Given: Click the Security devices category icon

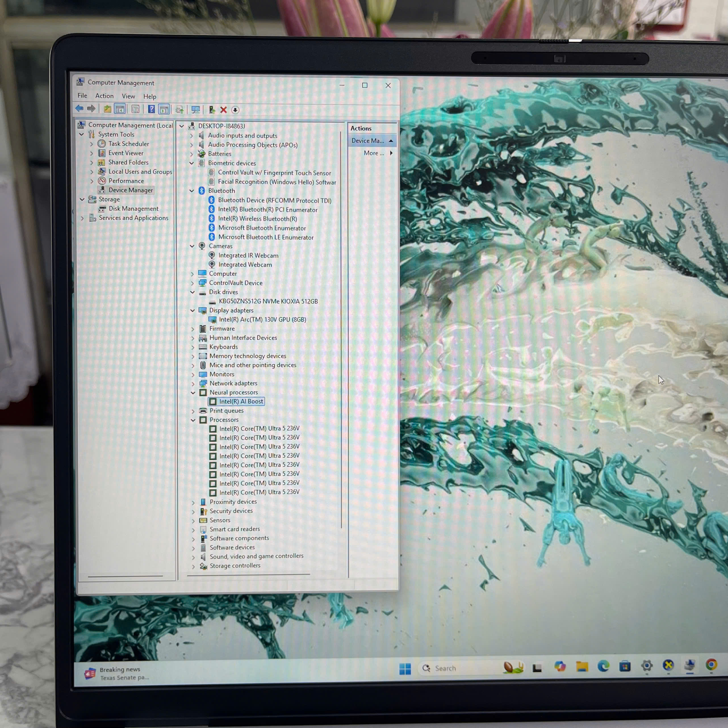Looking at the screenshot, I should (204, 511).
